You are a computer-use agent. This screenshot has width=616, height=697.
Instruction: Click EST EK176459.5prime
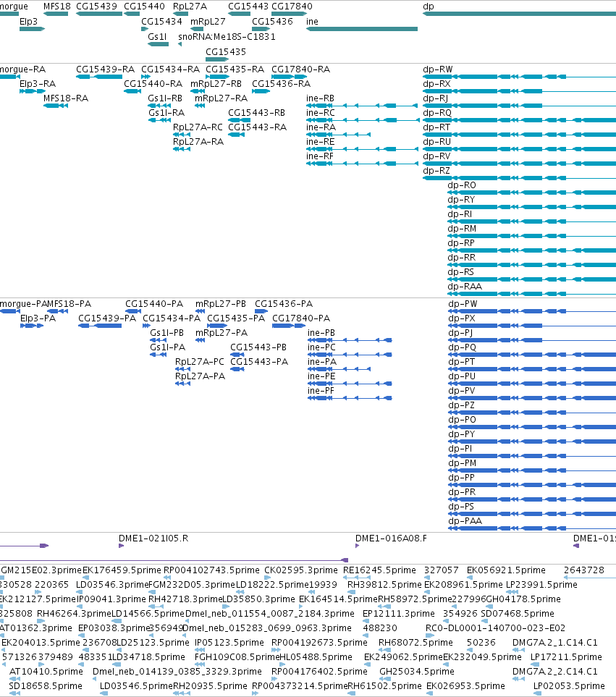click(x=122, y=570)
